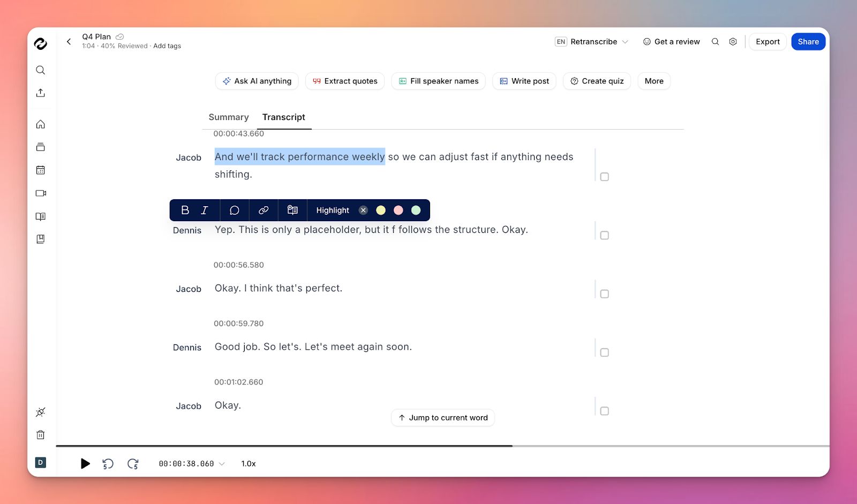Jump to the current word
Viewport: 857px width, 504px height.
click(442, 417)
